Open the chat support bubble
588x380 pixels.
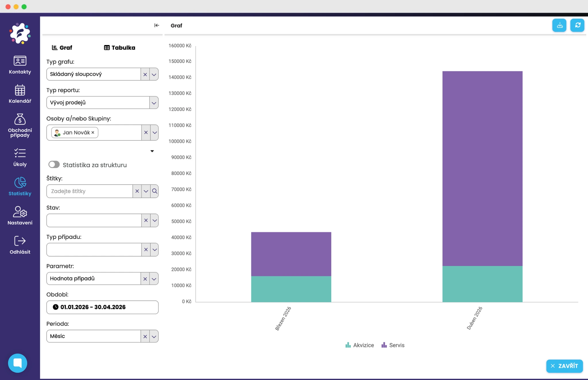coord(18,363)
